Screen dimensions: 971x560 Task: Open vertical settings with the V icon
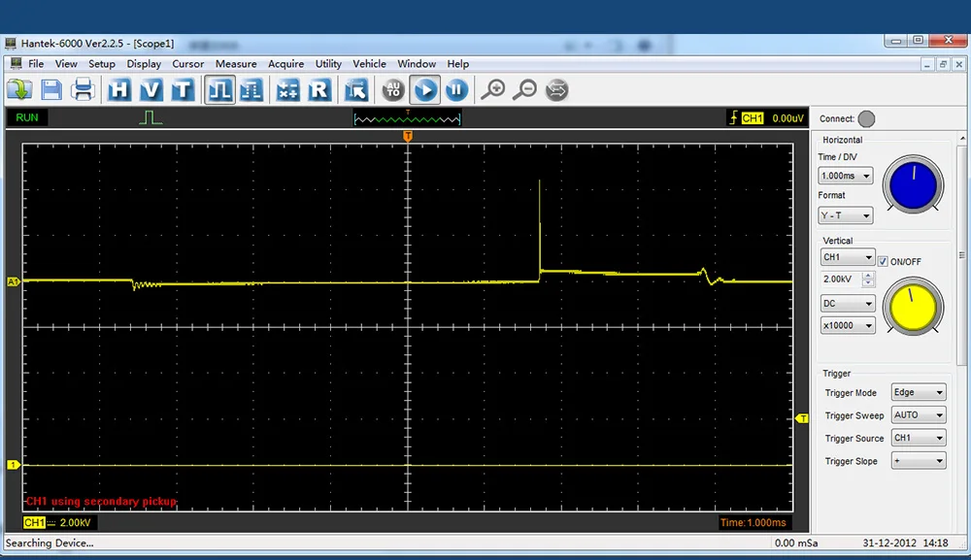[x=151, y=90]
